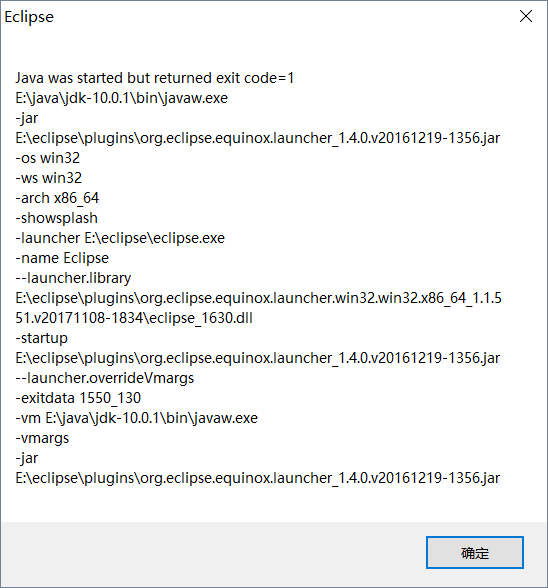Click the '-name Eclipse' argument line

click(x=62, y=258)
